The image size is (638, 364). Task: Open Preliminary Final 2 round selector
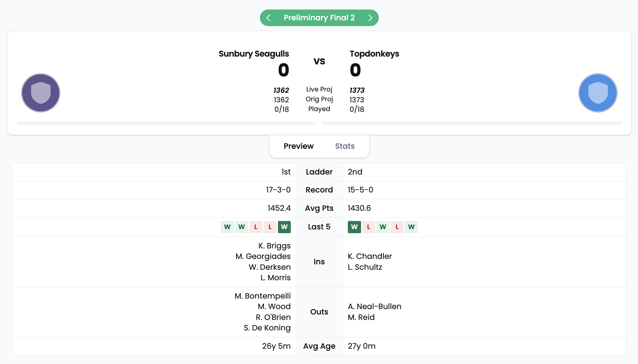[x=319, y=18]
